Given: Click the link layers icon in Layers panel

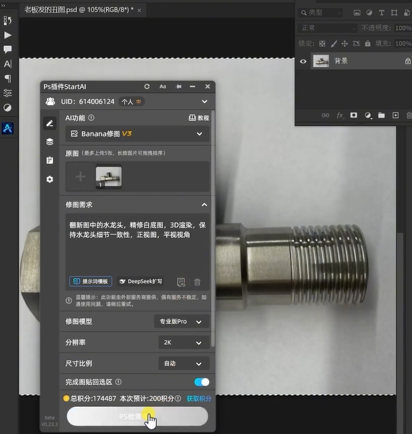Looking at the screenshot, I should coord(325,115).
